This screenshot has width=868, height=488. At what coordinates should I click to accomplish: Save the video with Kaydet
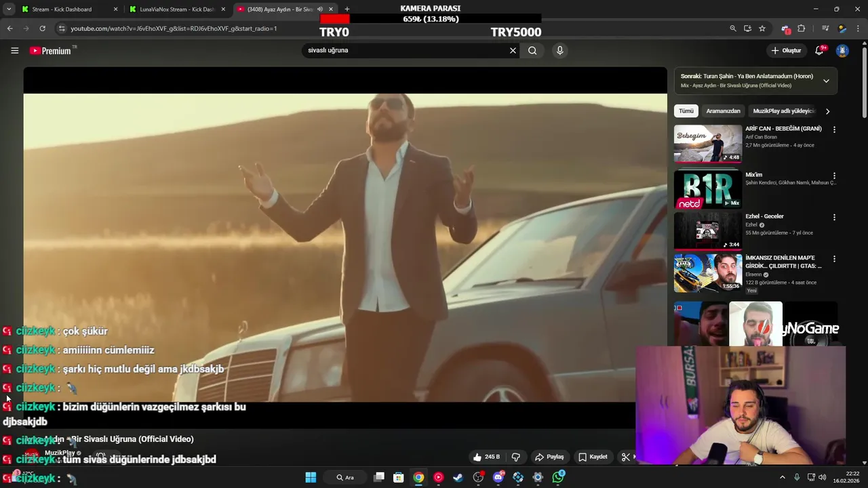tap(593, 457)
